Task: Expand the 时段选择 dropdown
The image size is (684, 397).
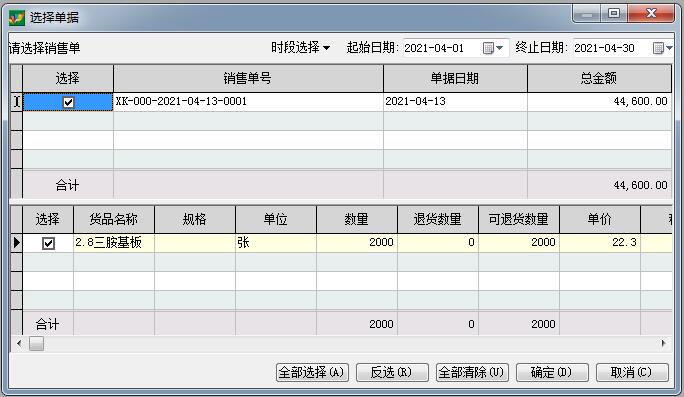Action: pos(300,48)
